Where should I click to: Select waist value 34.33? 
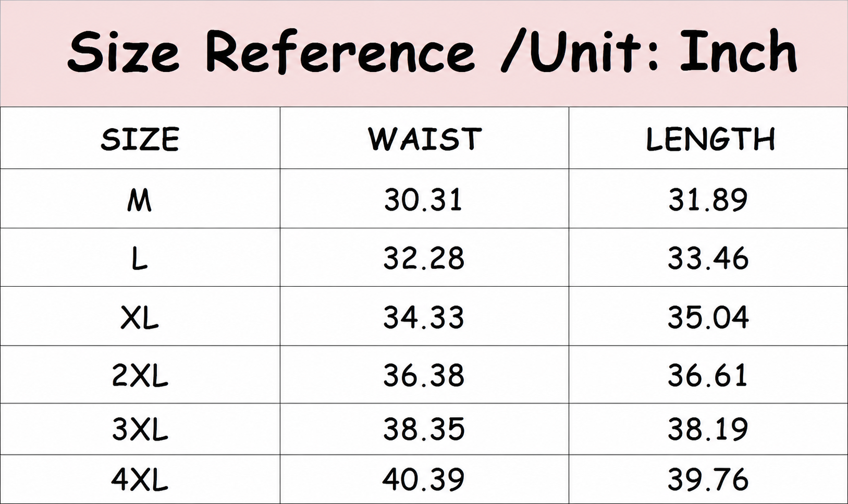pos(423,317)
